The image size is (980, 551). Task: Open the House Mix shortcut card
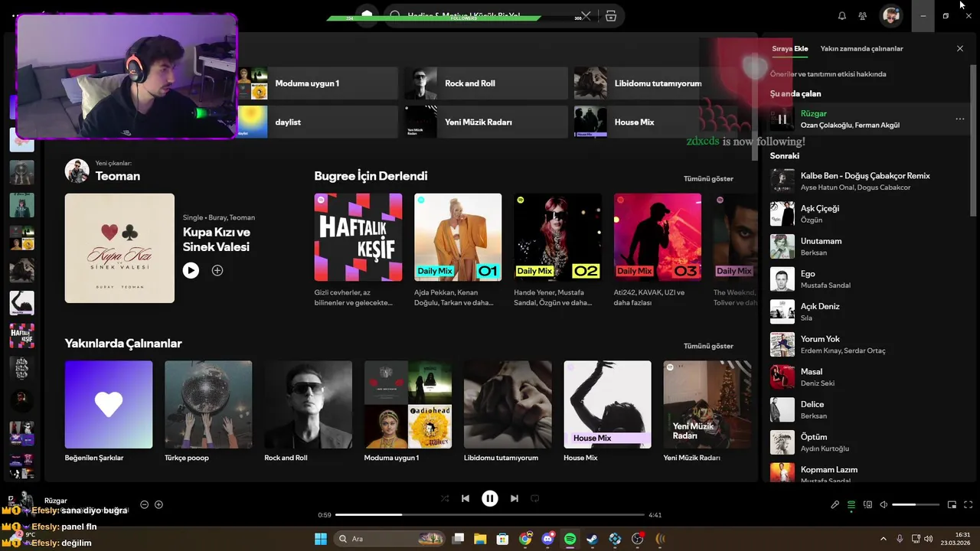[656, 122]
